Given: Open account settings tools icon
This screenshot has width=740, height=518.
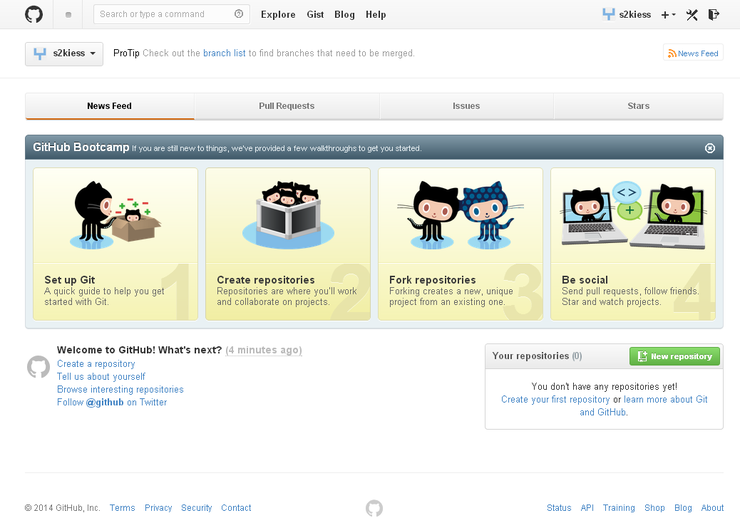Looking at the screenshot, I should coord(692,15).
